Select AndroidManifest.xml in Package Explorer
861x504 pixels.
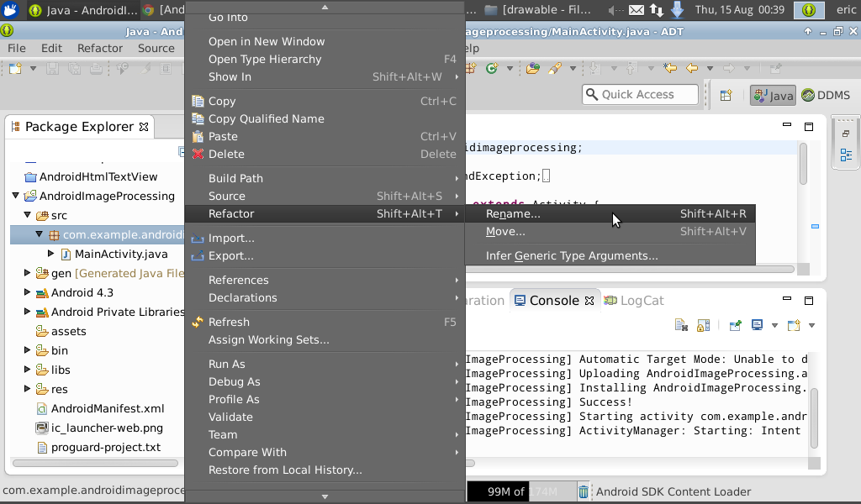pyautogui.click(x=108, y=408)
